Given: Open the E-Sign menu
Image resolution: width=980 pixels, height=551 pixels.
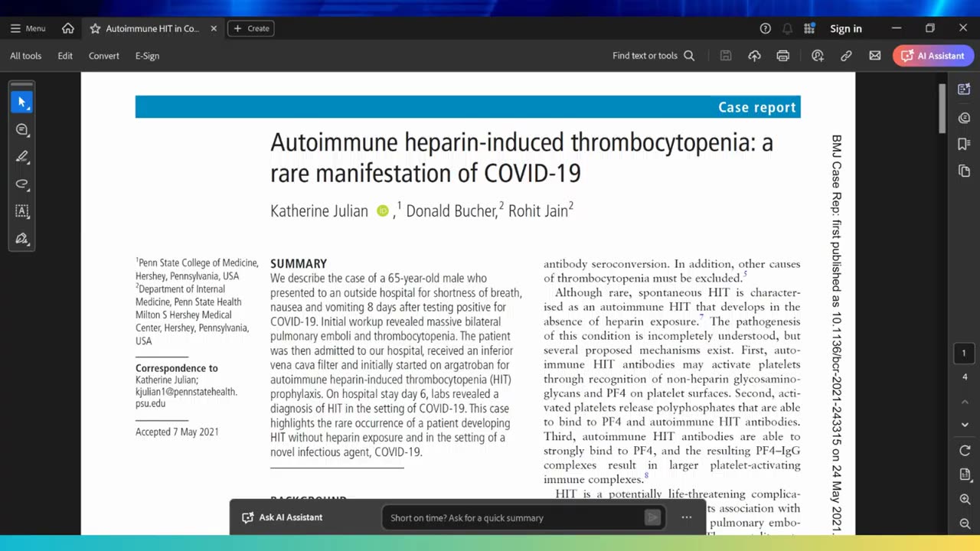Looking at the screenshot, I should [x=147, y=56].
